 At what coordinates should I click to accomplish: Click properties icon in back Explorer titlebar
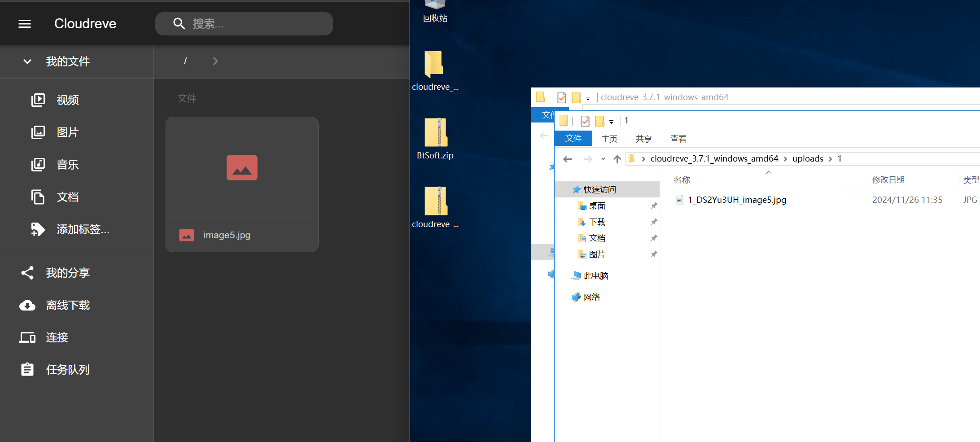(561, 97)
